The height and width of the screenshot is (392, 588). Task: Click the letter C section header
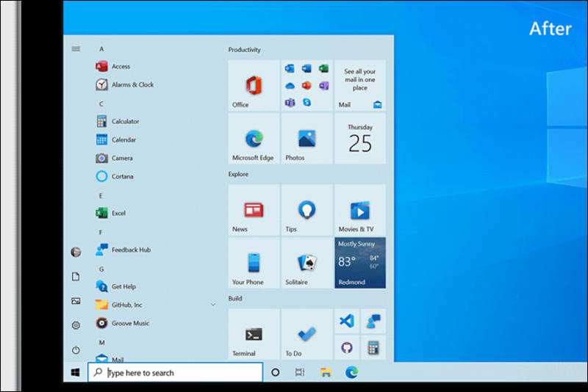(101, 104)
